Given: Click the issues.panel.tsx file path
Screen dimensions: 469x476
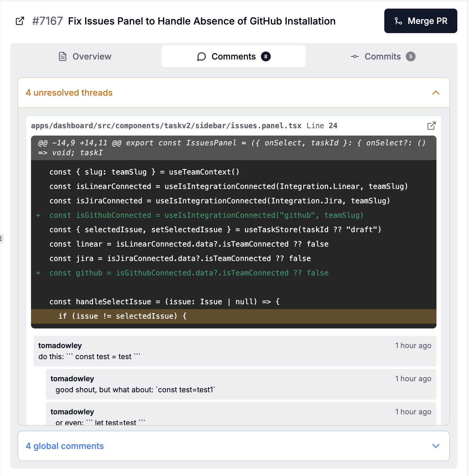Looking at the screenshot, I should point(166,126).
